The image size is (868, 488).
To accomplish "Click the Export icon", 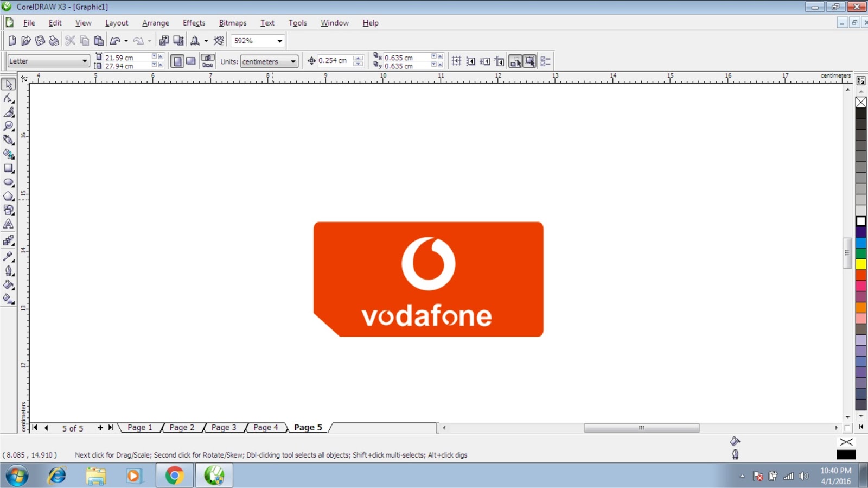I will pos(178,41).
